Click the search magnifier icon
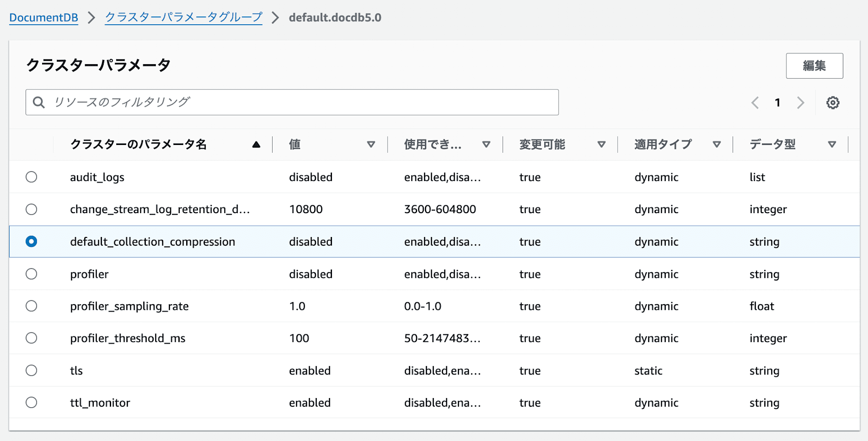This screenshot has height=441, width=868. [39, 102]
